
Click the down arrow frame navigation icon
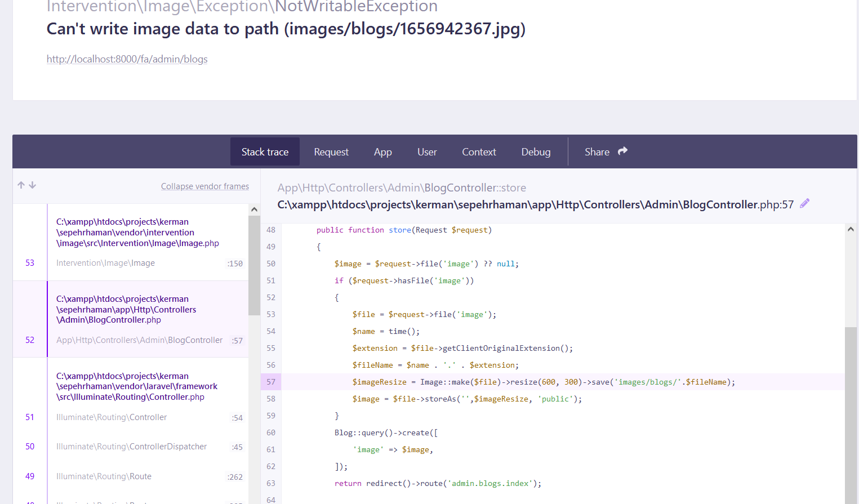(x=33, y=185)
